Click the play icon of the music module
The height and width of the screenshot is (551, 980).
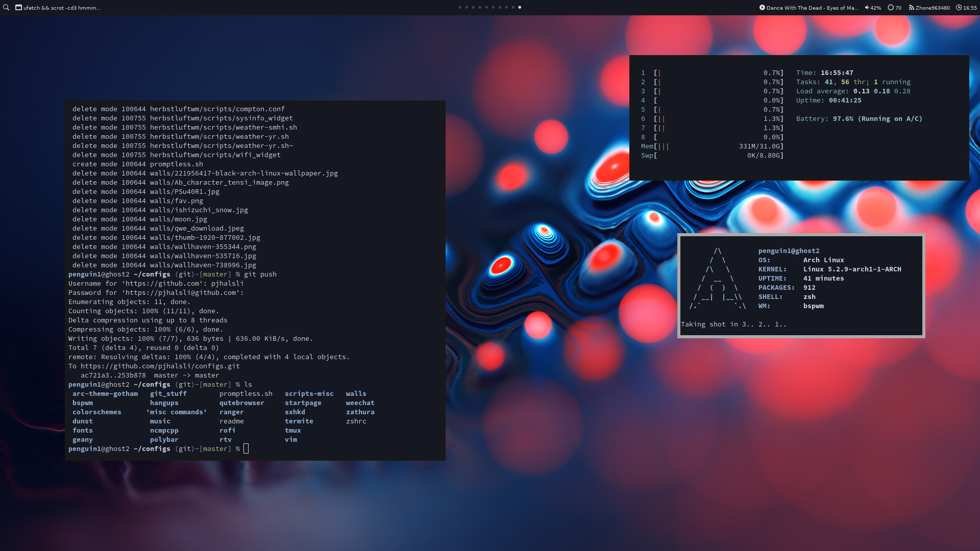click(762, 8)
